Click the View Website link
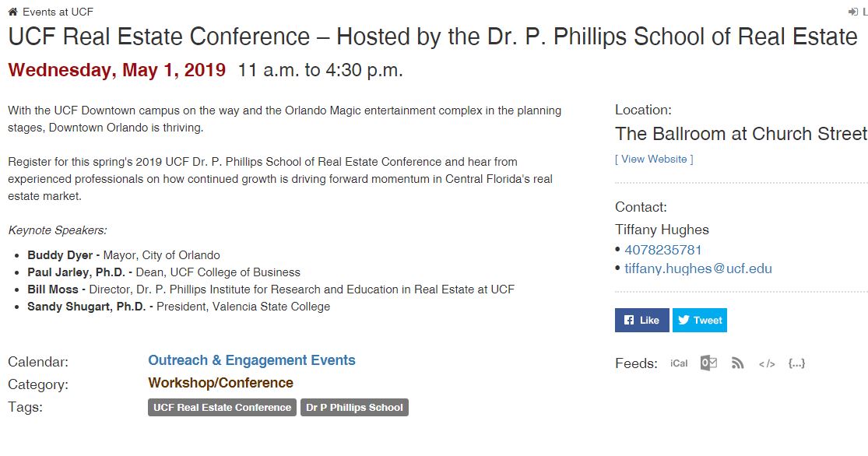The height and width of the screenshot is (456, 868). pyautogui.click(x=654, y=159)
